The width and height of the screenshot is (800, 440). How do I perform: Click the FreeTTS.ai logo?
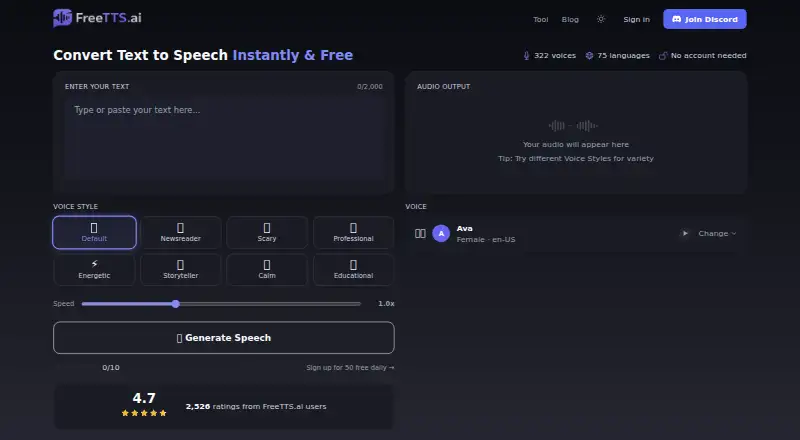tap(97, 18)
